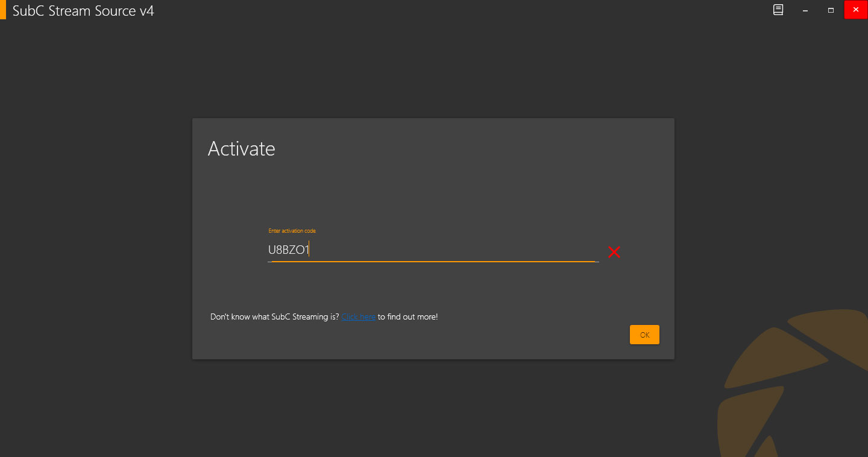Image resolution: width=868 pixels, height=457 pixels.
Task: Click "Don't know what SubC Streaming is?" text
Action: click(274, 317)
